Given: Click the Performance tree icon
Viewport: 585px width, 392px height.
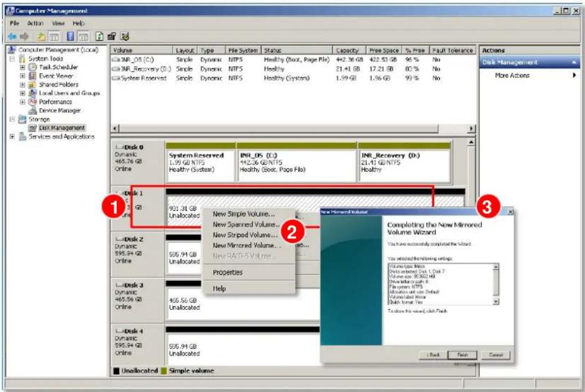Looking at the screenshot, I should coord(33,102).
